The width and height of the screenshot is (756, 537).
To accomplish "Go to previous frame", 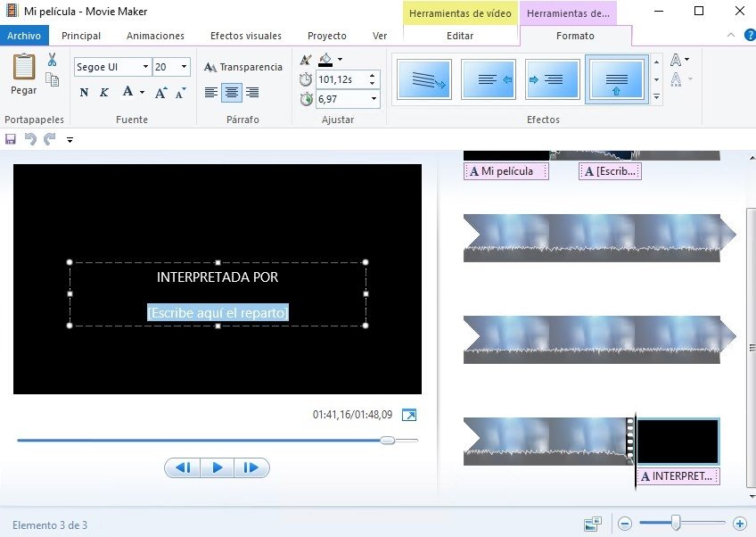I will 183,467.
